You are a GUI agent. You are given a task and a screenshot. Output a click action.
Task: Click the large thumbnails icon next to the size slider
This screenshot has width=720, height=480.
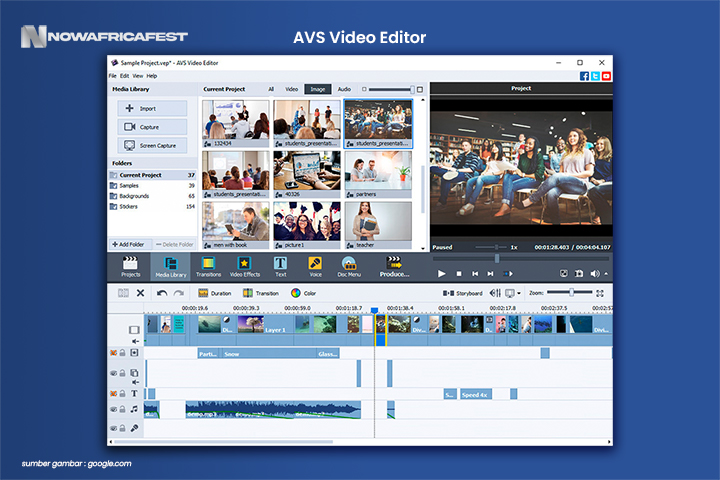420,90
